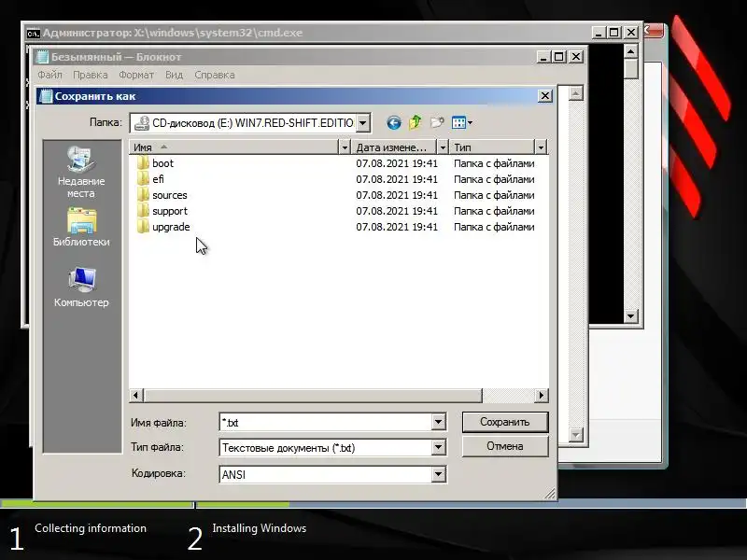This screenshot has height=560, width=747.
Task: Expand the Папка location dropdown
Action: click(363, 123)
